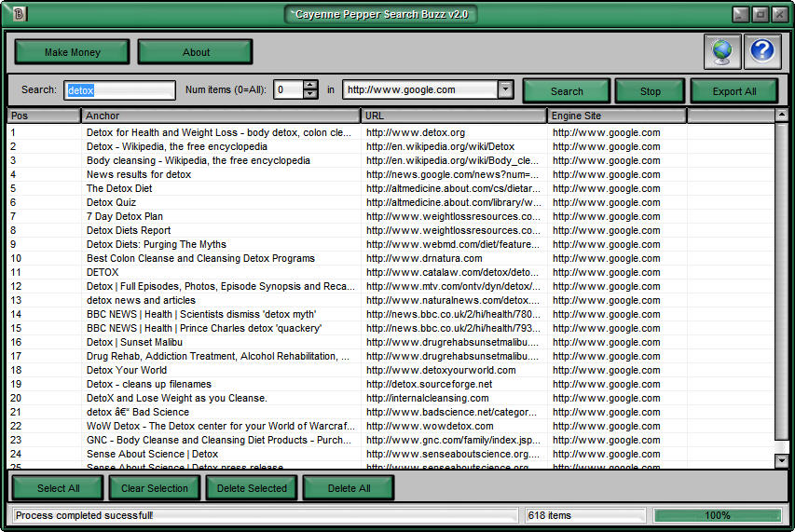Click the 100% progress bar
795x532 pixels.
coord(718,515)
